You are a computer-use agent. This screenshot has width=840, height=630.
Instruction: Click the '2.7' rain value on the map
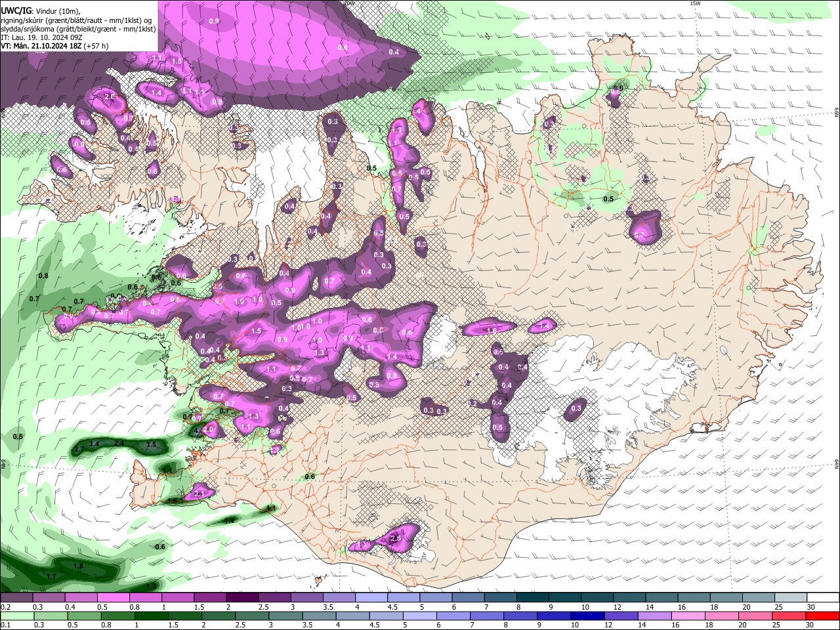click(x=79, y=449)
